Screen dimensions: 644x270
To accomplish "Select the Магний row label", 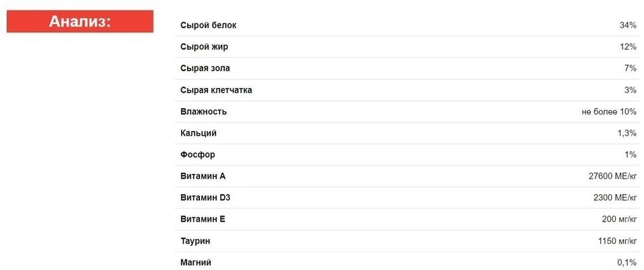I will click(x=196, y=262).
